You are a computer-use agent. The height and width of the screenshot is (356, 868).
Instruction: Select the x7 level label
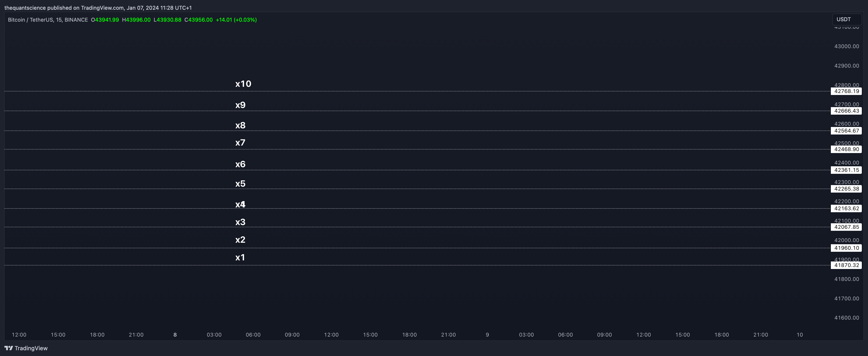click(x=240, y=143)
